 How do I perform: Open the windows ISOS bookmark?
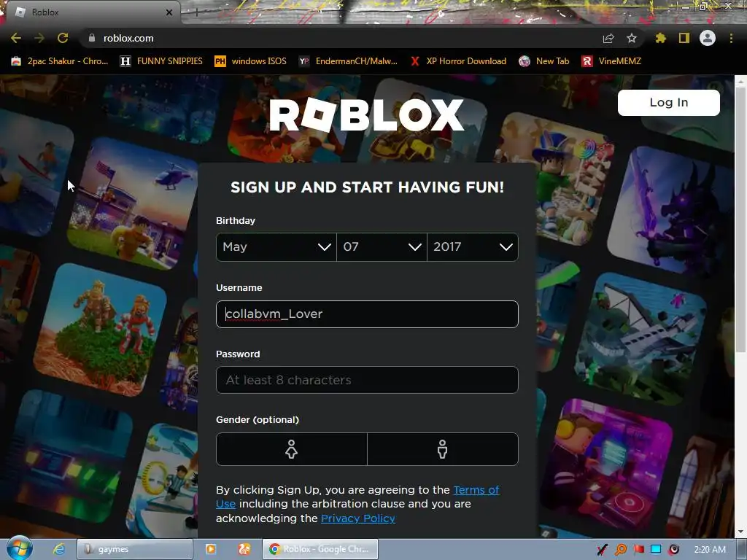tap(251, 61)
